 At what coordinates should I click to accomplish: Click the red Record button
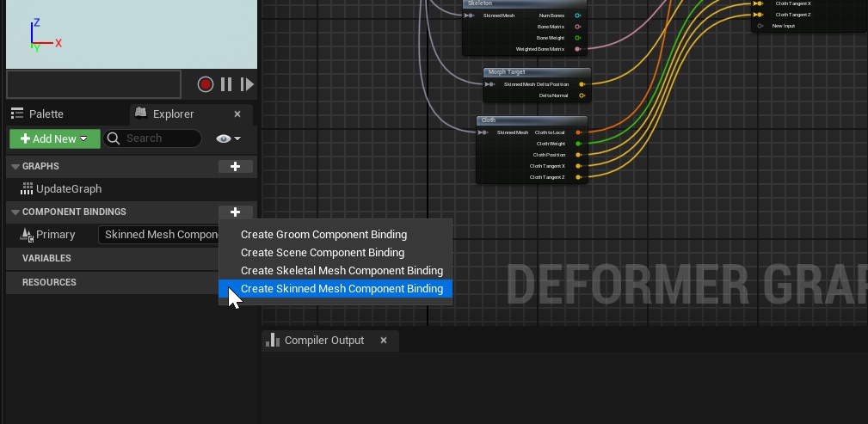[x=205, y=84]
